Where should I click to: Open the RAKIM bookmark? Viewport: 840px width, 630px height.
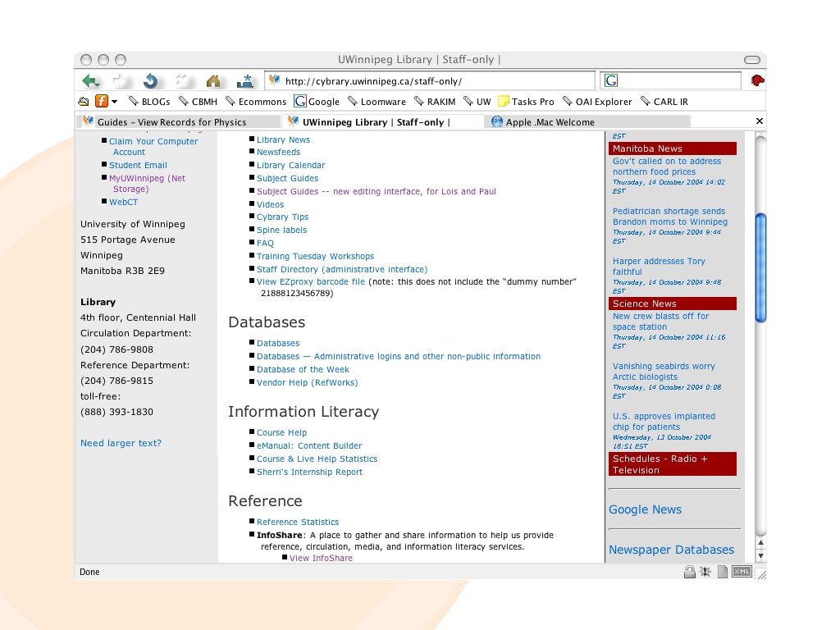pos(435,101)
